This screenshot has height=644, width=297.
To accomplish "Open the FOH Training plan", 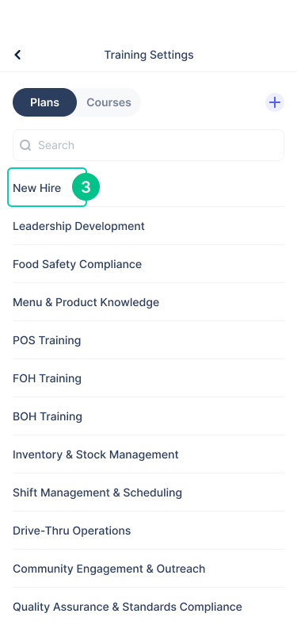I will pos(149,378).
